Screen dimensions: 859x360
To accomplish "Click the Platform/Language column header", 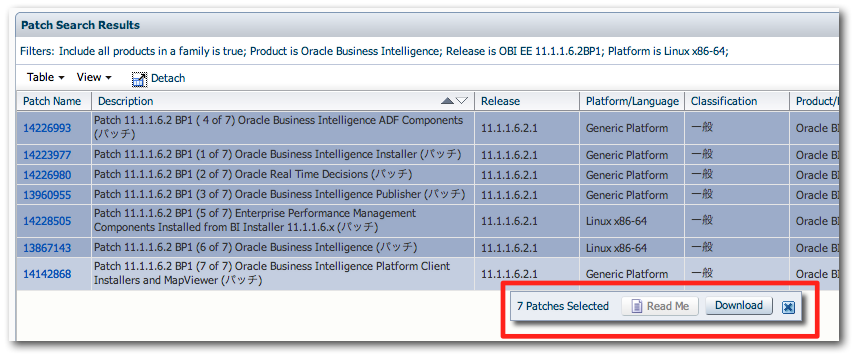I will [x=632, y=101].
